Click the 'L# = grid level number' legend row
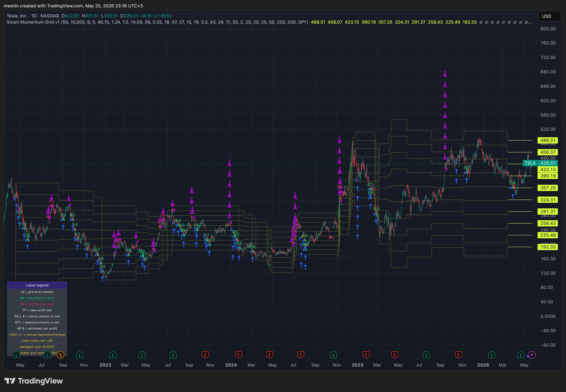 pyautogui.click(x=37, y=292)
